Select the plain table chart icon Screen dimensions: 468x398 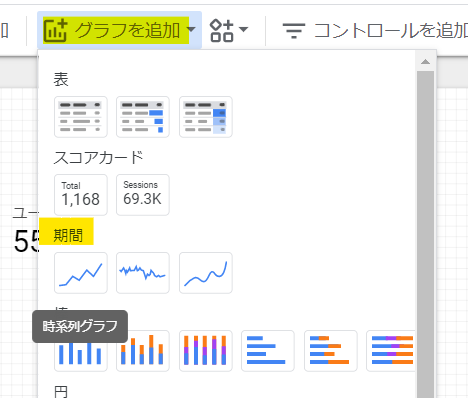click(x=81, y=117)
